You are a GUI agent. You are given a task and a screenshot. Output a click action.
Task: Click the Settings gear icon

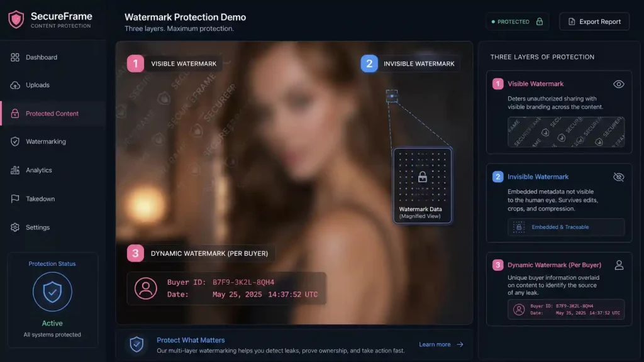15,228
